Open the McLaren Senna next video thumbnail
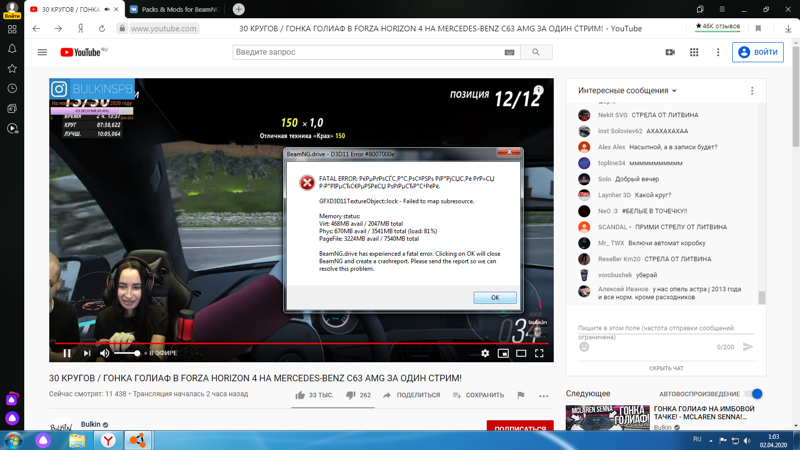Viewport: 800px width, 450px height. click(607, 417)
